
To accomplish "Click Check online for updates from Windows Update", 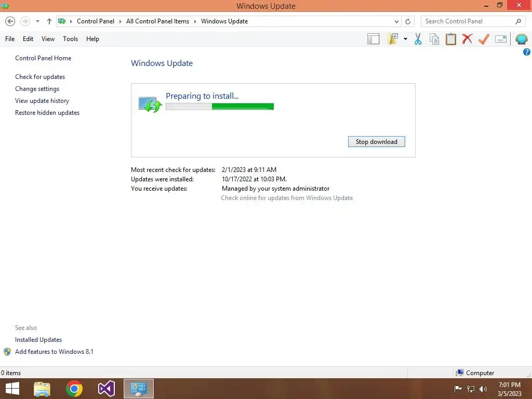I will click(x=287, y=198).
